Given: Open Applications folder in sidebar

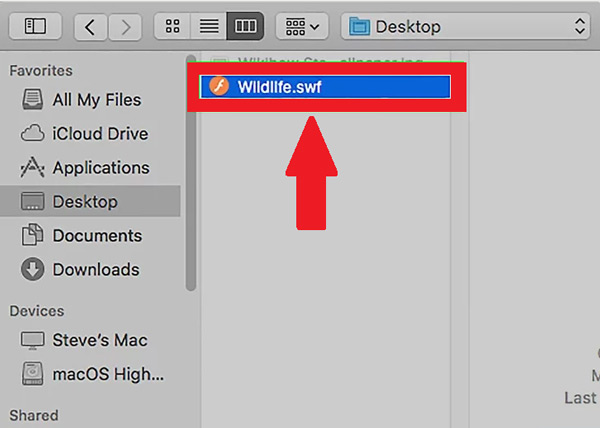Looking at the screenshot, I should click(x=100, y=168).
